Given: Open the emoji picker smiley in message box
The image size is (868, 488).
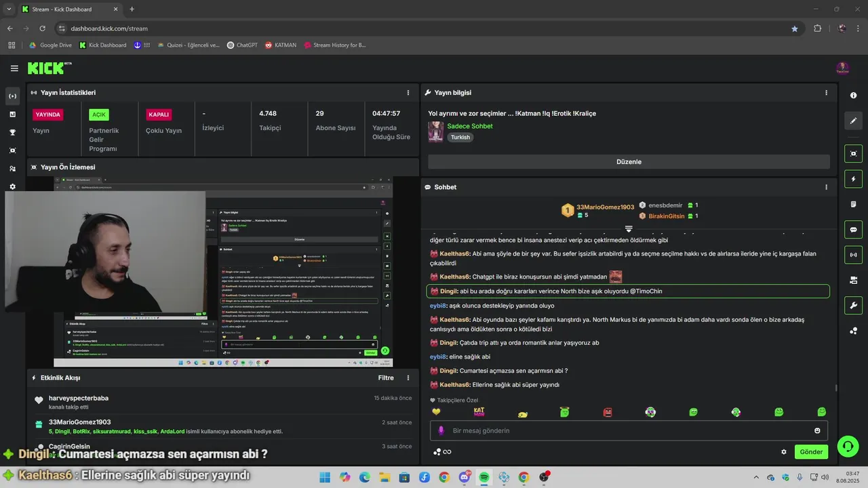Looking at the screenshot, I should pyautogui.click(x=817, y=430).
